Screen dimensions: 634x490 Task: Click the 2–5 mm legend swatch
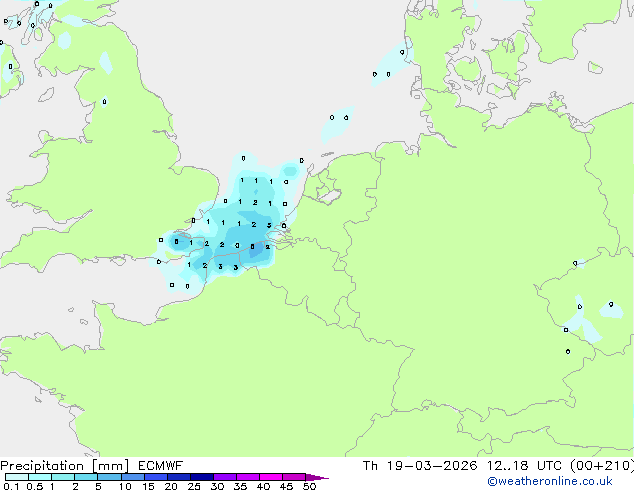click(86, 477)
